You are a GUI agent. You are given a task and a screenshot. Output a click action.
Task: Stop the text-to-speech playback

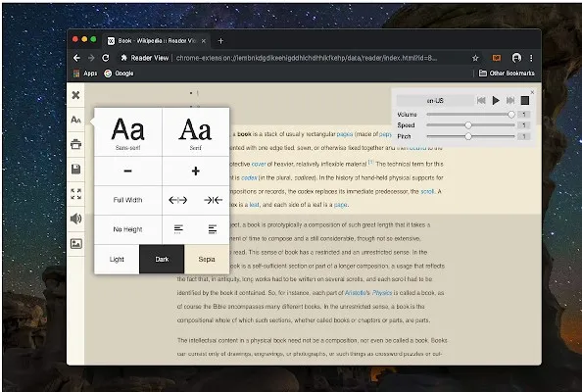(x=525, y=100)
